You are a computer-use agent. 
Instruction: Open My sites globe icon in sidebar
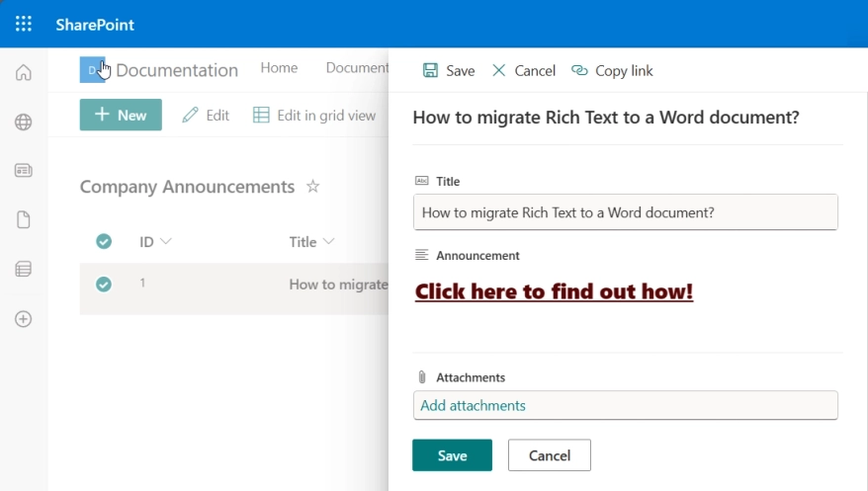(x=24, y=122)
